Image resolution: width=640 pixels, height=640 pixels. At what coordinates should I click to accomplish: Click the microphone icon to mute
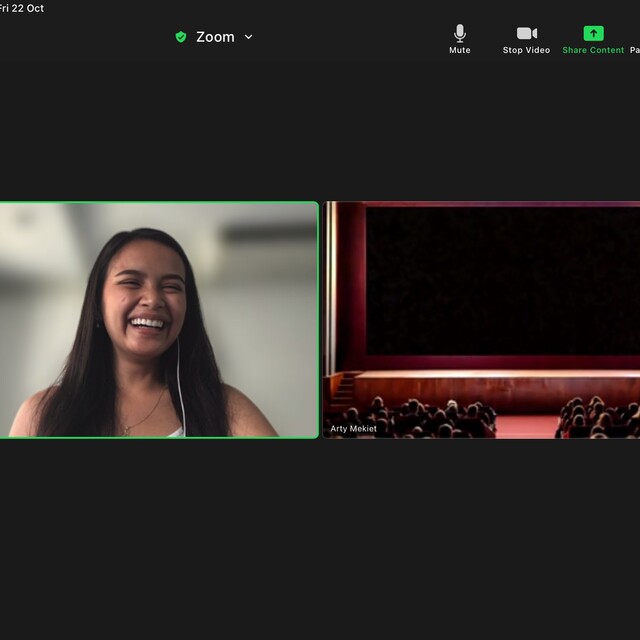coord(459,33)
